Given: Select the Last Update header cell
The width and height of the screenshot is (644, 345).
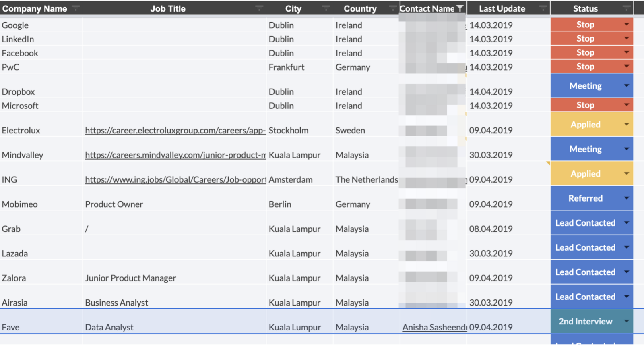Looking at the screenshot, I should (x=508, y=8).
